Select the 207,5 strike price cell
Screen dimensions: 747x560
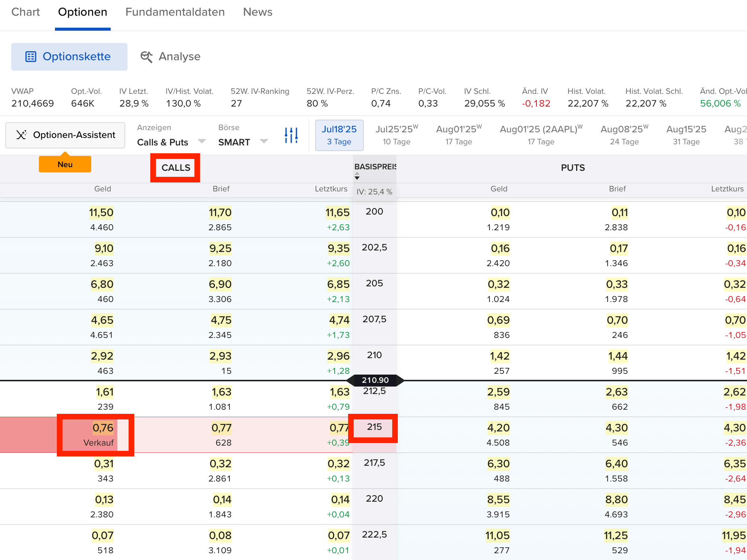point(374,319)
